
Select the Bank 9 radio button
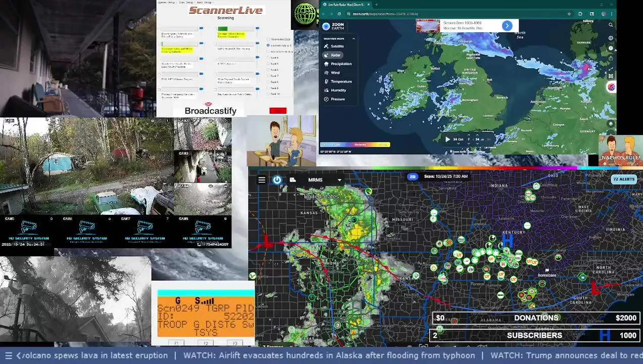pyautogui.click(x=268, y=88)
